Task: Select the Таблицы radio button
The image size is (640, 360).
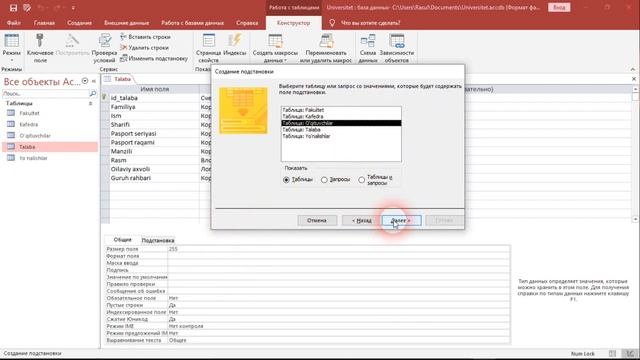Action: pyautogui.click(x=286, y=180)
